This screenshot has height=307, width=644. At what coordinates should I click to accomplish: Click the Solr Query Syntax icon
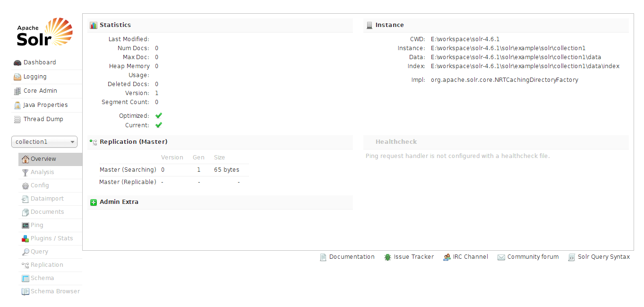[572, 257]
